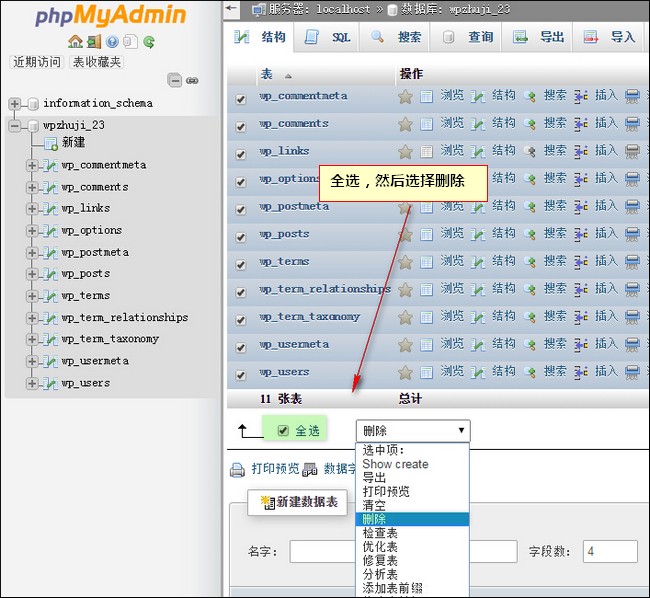Star wp_comments as favorite

(x=405, y=124)
